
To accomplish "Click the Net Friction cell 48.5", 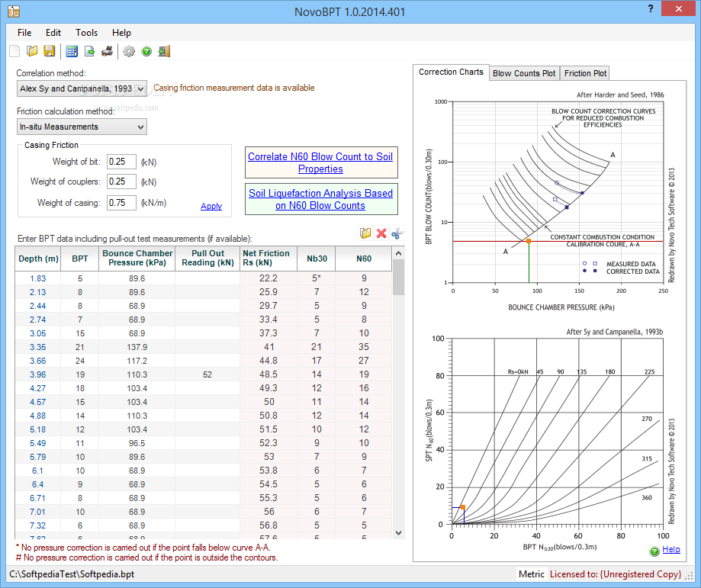I will coord(269,374).
